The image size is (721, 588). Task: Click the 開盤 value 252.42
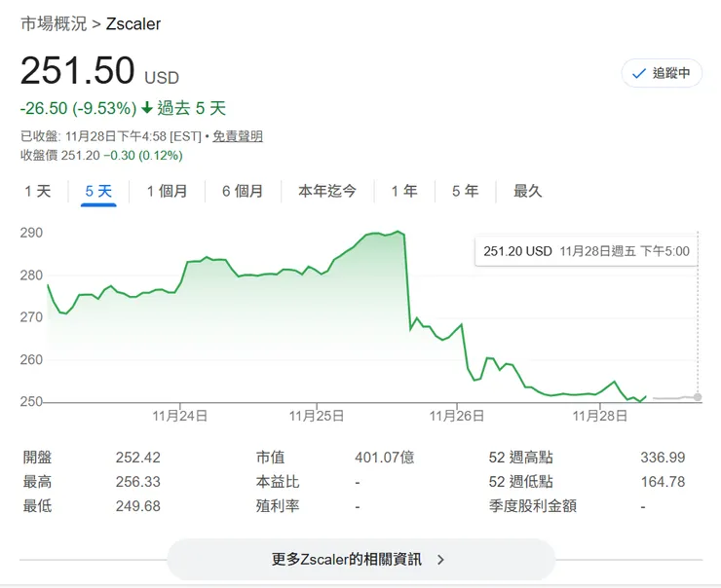click(x=138, y=458)
